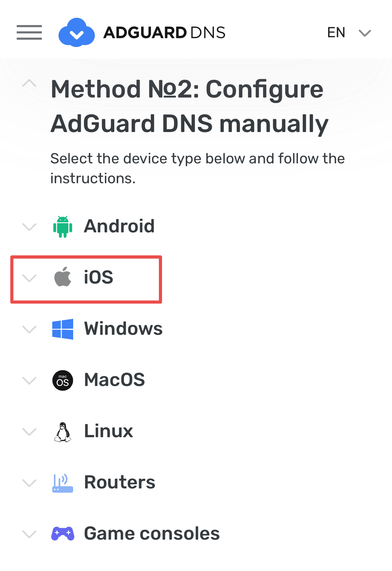
Task: Collapse the Method №2 section chevron
Action: coord(29,84)
